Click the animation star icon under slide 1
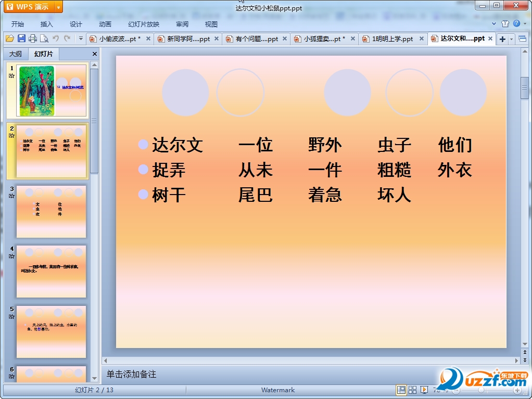Viewport: 532px width, 399px height. 11,76
